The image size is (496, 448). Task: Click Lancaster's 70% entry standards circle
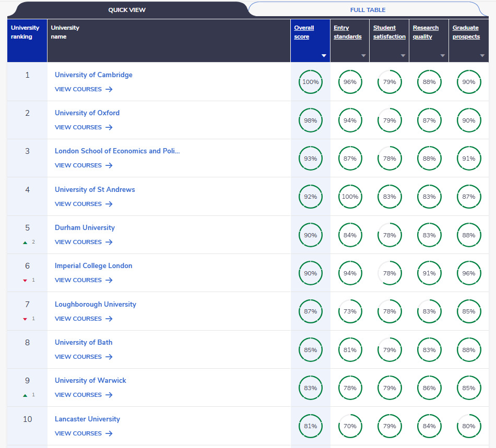point(350,426)
